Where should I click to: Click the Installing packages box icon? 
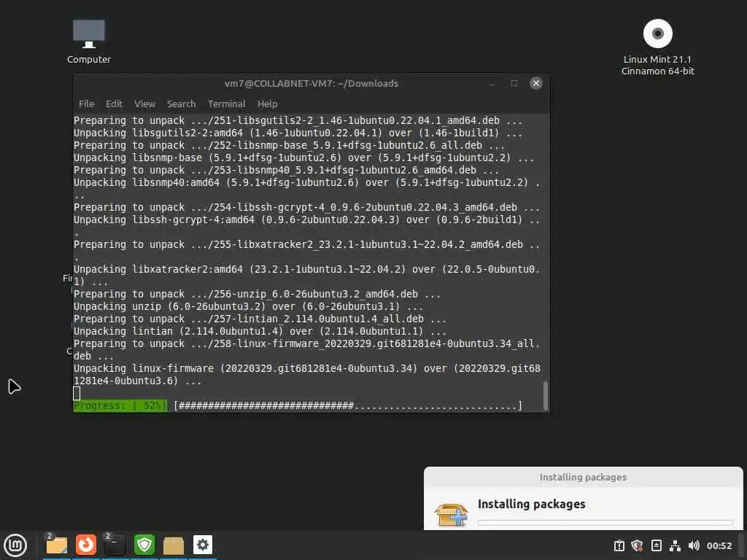[x=451, y=515]
